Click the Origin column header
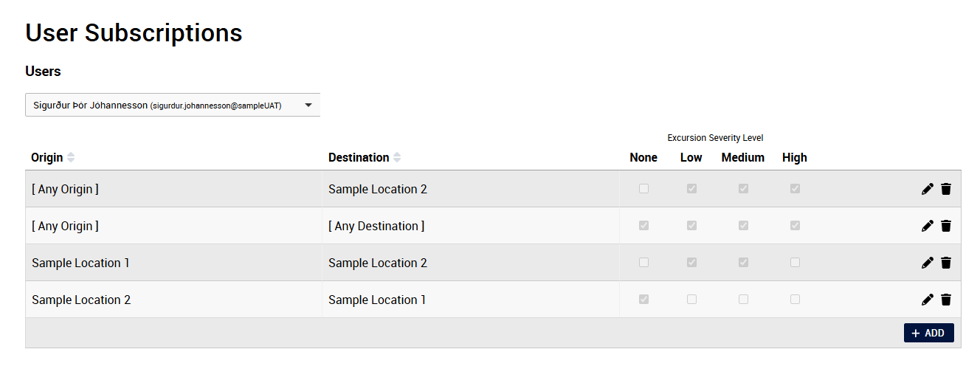Viewport: 980px width, 366px height. pos(46,157)
